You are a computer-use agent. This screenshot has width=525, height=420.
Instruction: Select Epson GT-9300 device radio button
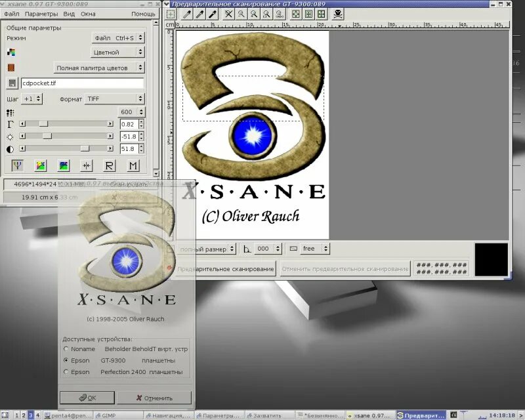pos(66,360)
